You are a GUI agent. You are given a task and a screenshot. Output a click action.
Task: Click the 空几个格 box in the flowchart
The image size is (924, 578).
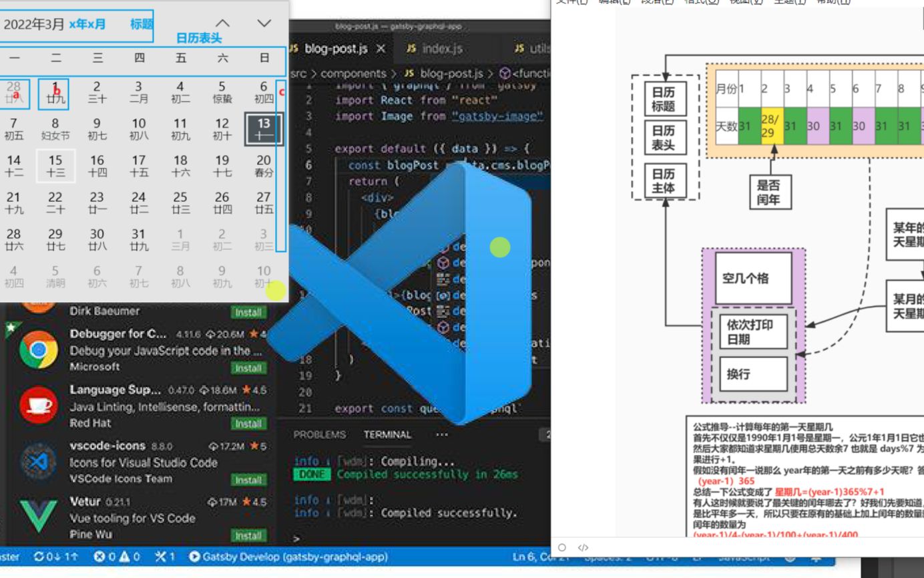(x=754, y=277)
